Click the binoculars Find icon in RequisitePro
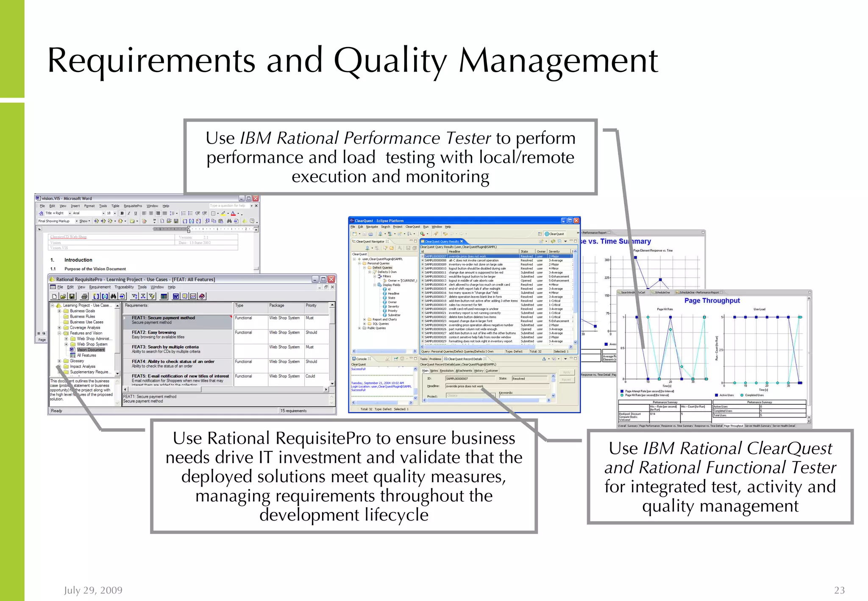Screen dimensions: 868x601 (x=113, y=296)
